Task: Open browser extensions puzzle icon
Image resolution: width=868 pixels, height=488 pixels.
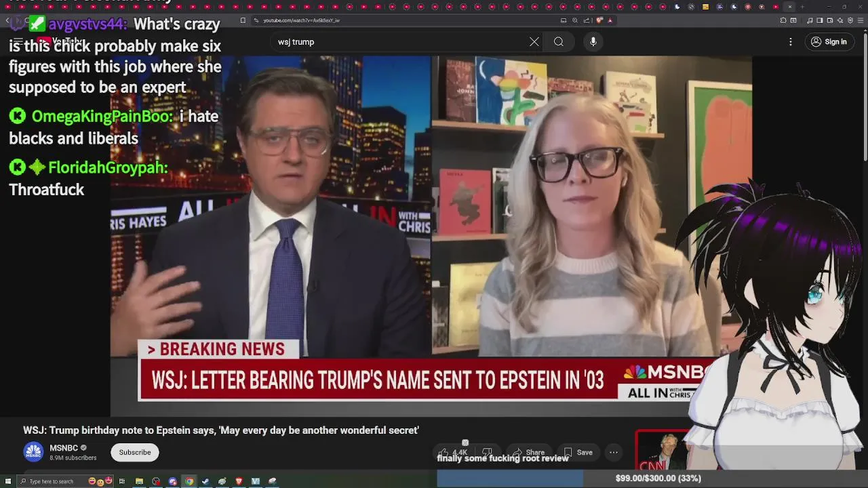Action: pos(783,20)
